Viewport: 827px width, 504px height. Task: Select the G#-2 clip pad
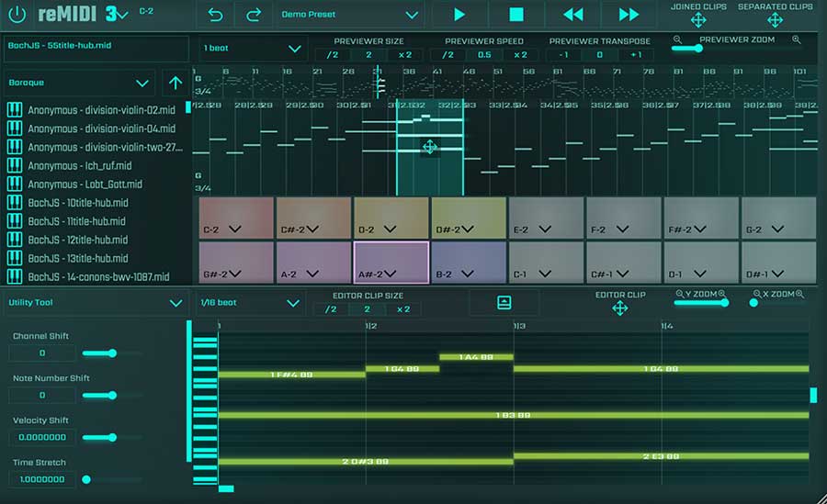tap(236, 263)
